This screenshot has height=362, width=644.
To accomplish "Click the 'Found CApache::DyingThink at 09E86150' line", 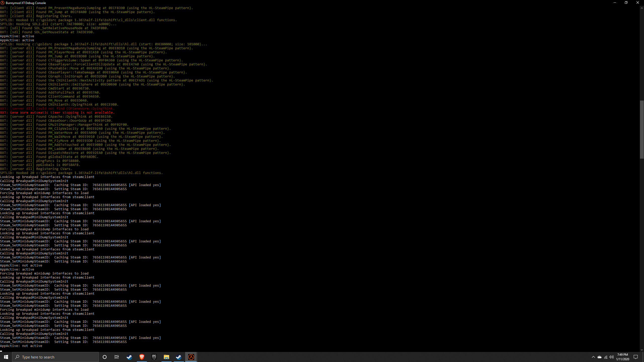I will point(56,117).
